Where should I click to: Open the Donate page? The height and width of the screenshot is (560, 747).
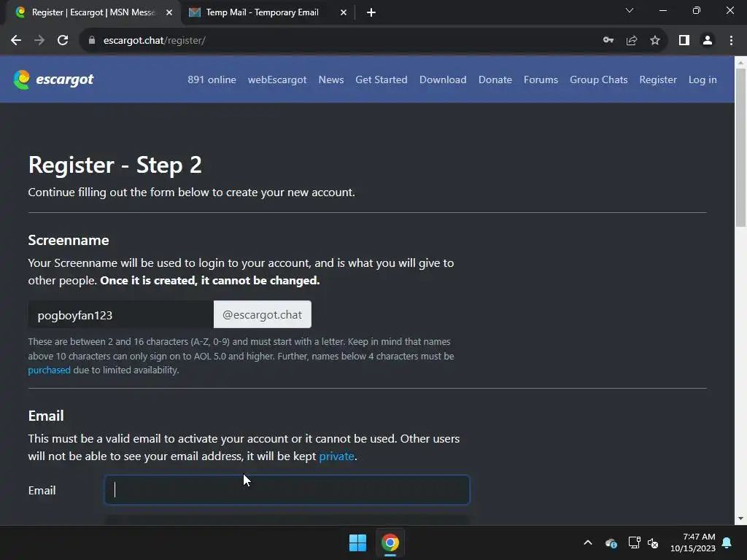pyautogui.click(x=495, y=79)
